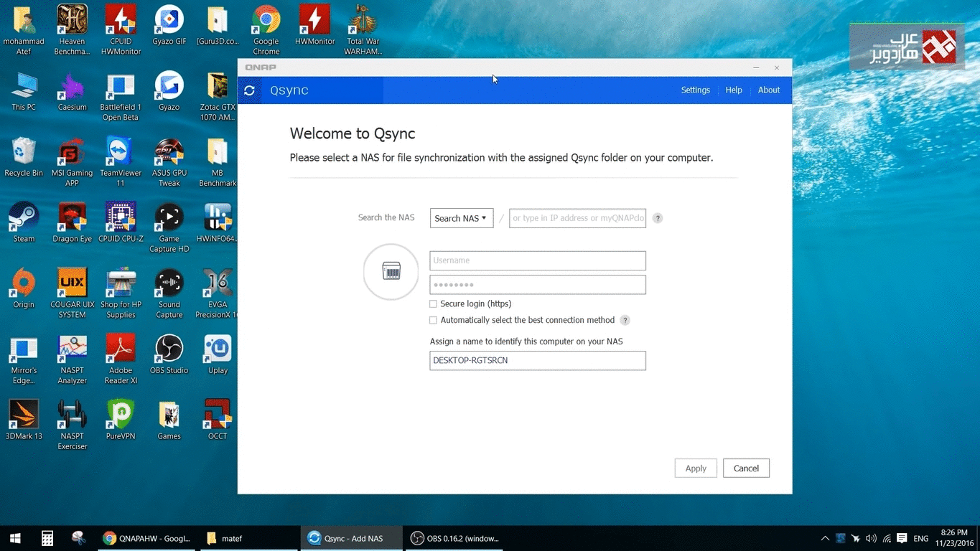Select the HWMonitor desktop shortcut

[x=314, y=25]
